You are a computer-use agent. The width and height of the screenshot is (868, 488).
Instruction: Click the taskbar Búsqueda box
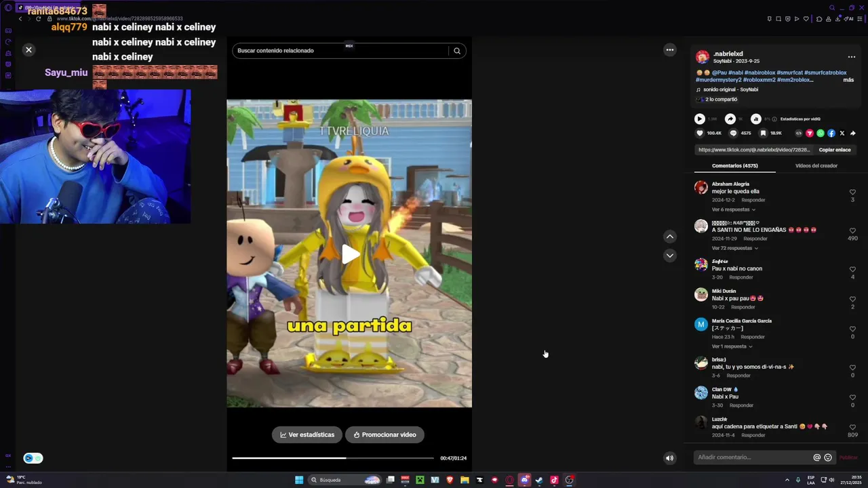click(x=345, y=480)
